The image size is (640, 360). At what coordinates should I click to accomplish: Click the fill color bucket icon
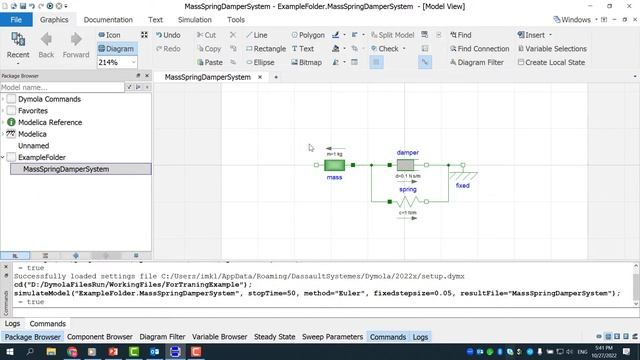pyautogui.click(x=336, y=49)
